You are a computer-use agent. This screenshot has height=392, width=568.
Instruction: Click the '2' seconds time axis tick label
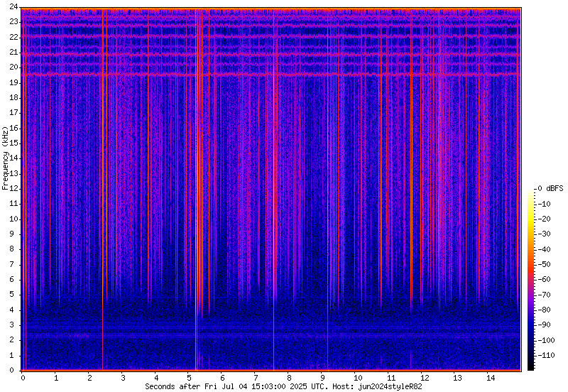click(89, 379)
